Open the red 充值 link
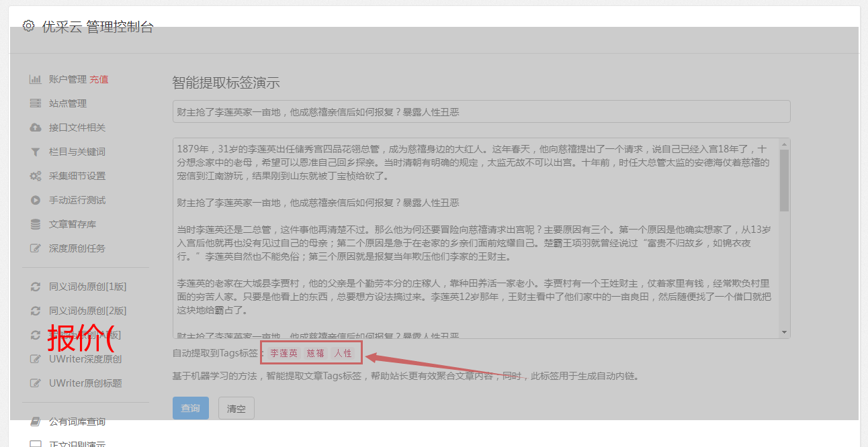The height and width of the screenshot is (447, 868). point(99,79)
